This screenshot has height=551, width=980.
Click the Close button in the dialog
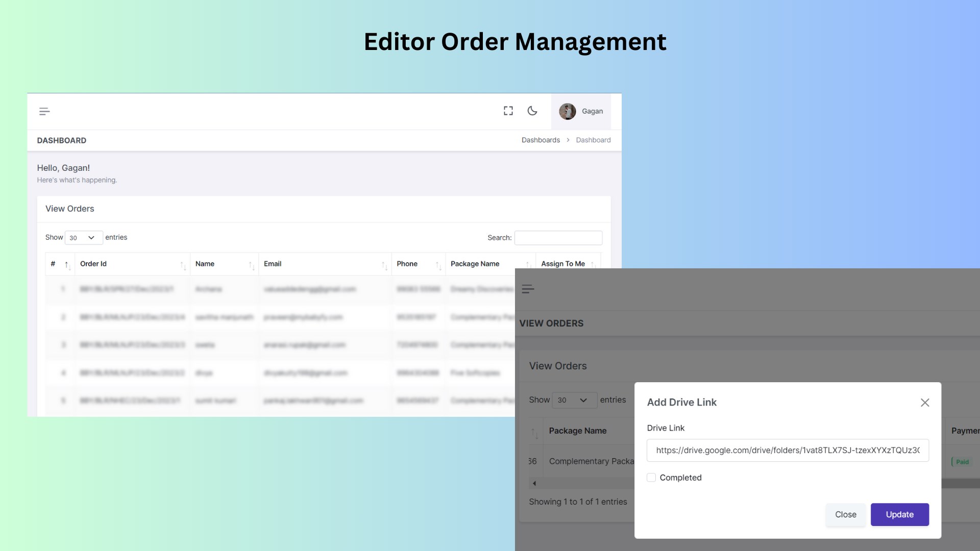click(845, 514)
